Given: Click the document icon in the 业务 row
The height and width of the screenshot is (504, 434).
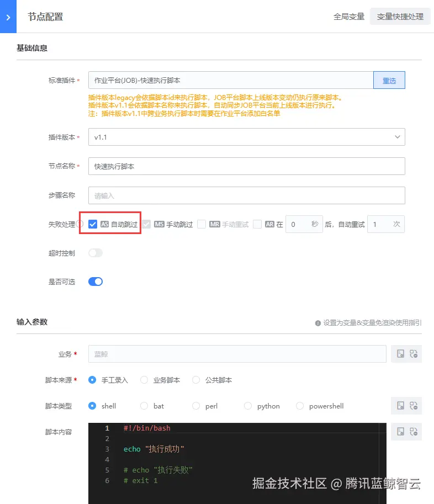Looking at the screenshot, I should 400,354.
